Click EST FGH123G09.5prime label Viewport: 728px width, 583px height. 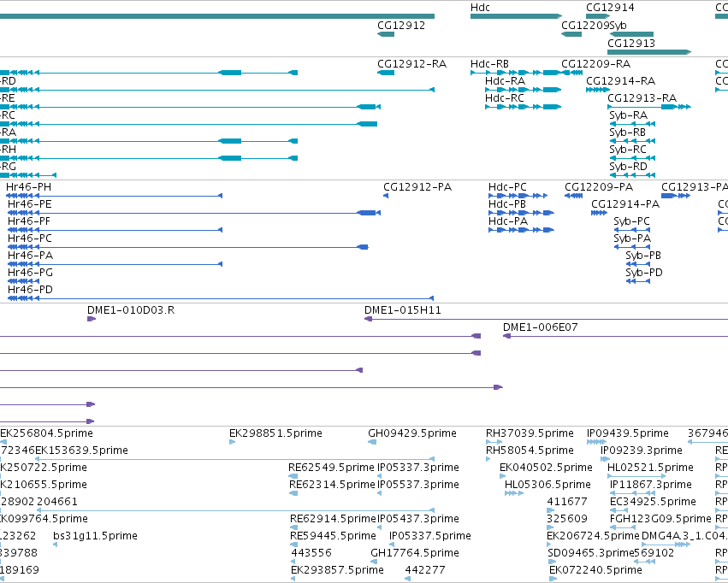click(x=660, y=519)
